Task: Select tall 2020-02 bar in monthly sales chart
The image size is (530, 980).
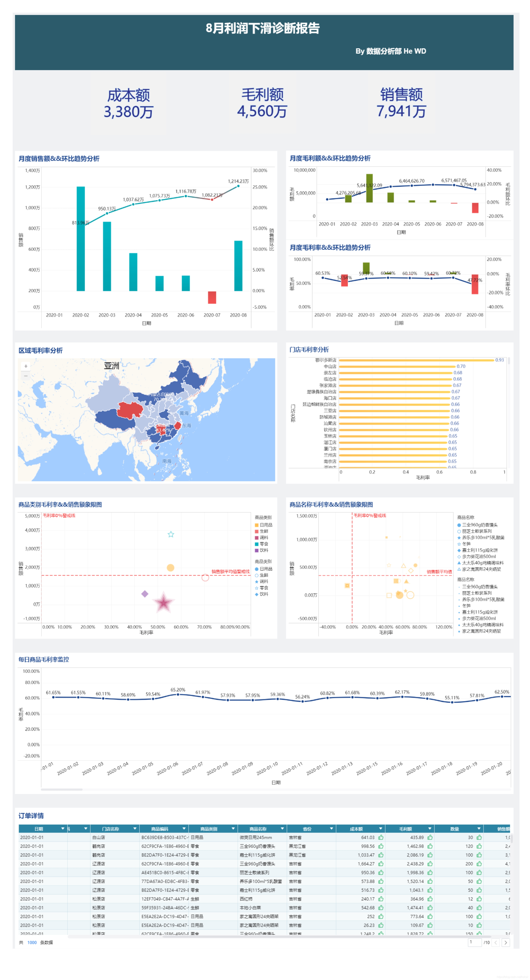Action: click(x=81, y=239)
